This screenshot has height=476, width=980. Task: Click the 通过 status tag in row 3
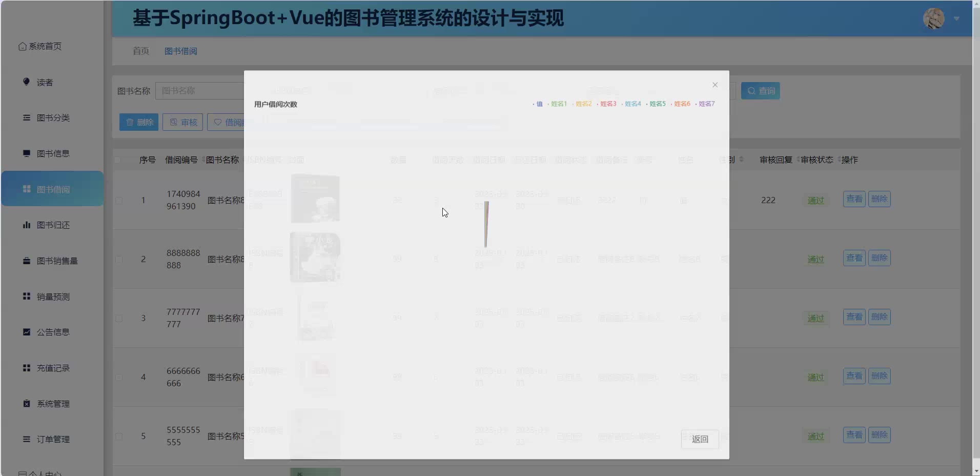click(815, 319)
